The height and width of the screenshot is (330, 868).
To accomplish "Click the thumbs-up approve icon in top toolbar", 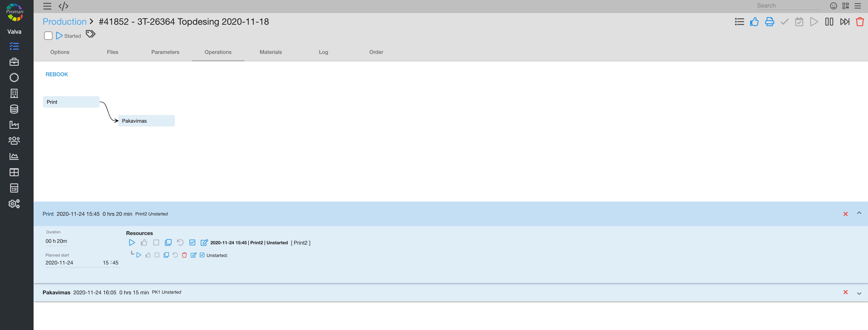I will [x=754, y=22].
